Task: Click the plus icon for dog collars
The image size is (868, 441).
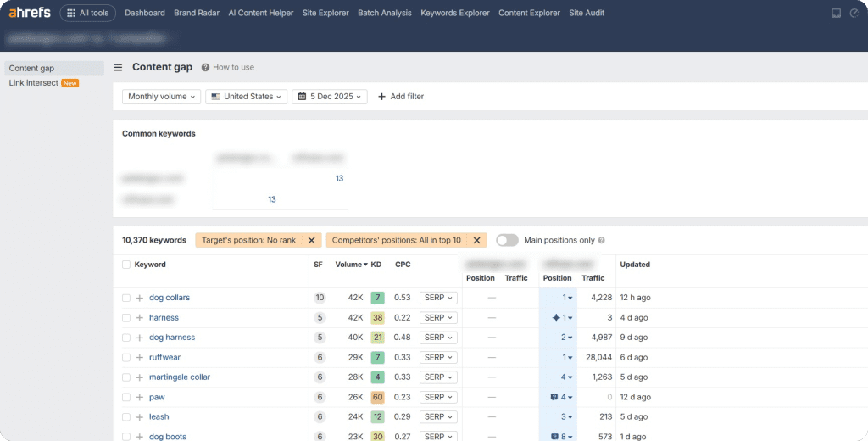Action: (140, 298)
